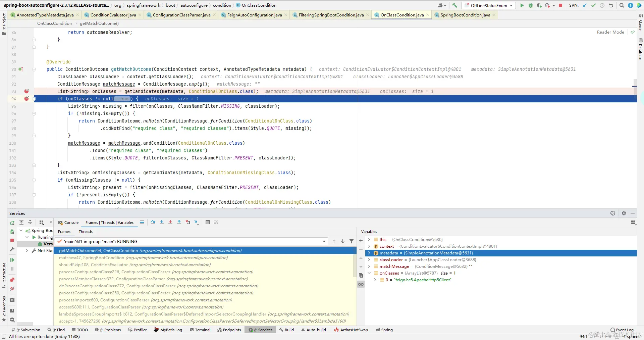Screen dimensions: 644x340
Task: Toggle the Structure tool window stripe
Action: point(4,275)
